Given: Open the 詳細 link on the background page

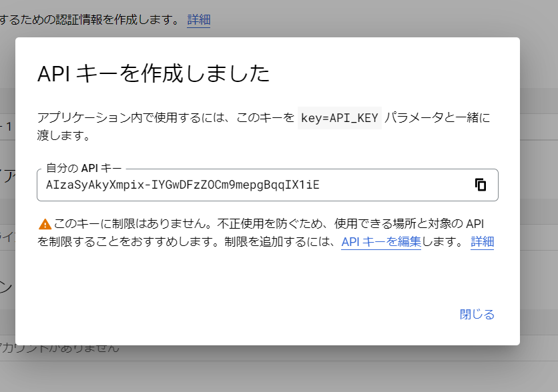Looking at the screenshot, I should (x=199, y=19).
